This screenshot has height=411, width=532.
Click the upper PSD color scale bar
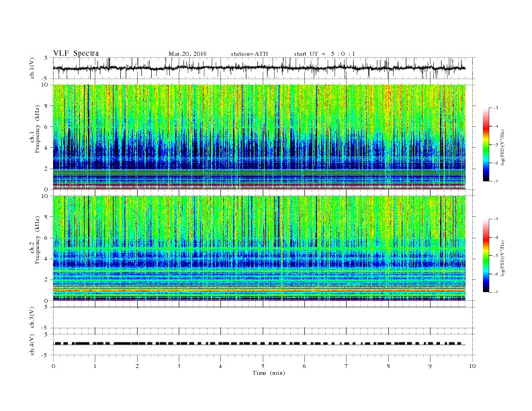point(486,144)
